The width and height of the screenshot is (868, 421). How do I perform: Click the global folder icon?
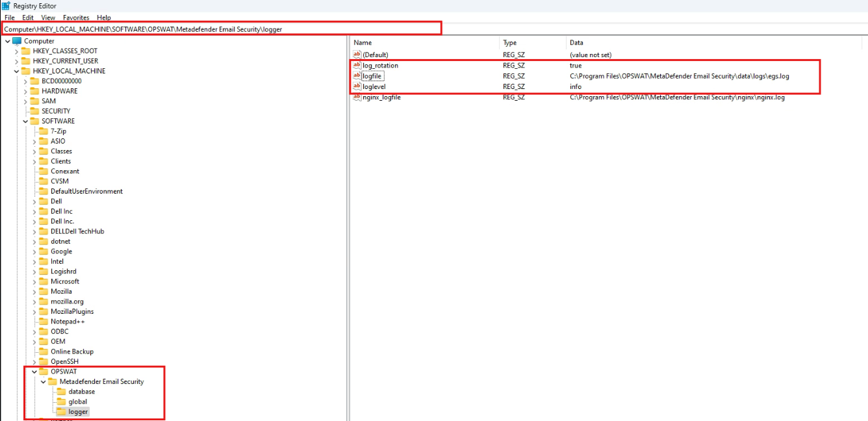point(62,402)
